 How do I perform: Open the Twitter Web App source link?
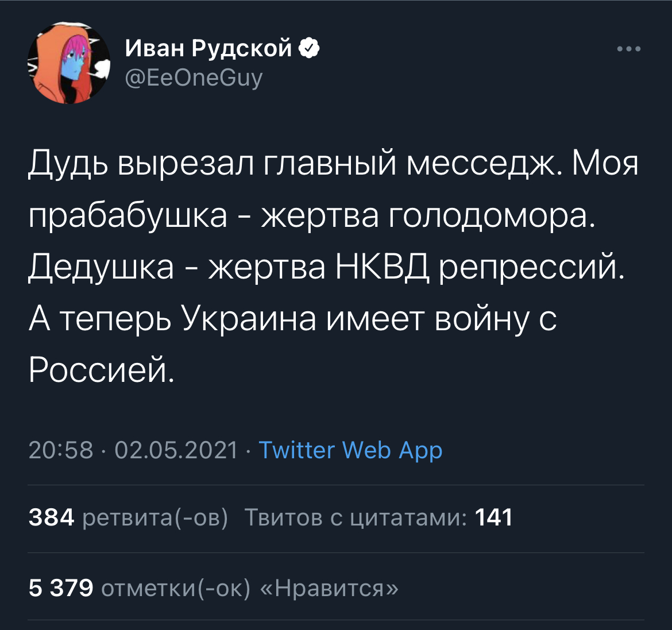pos(350,450)
